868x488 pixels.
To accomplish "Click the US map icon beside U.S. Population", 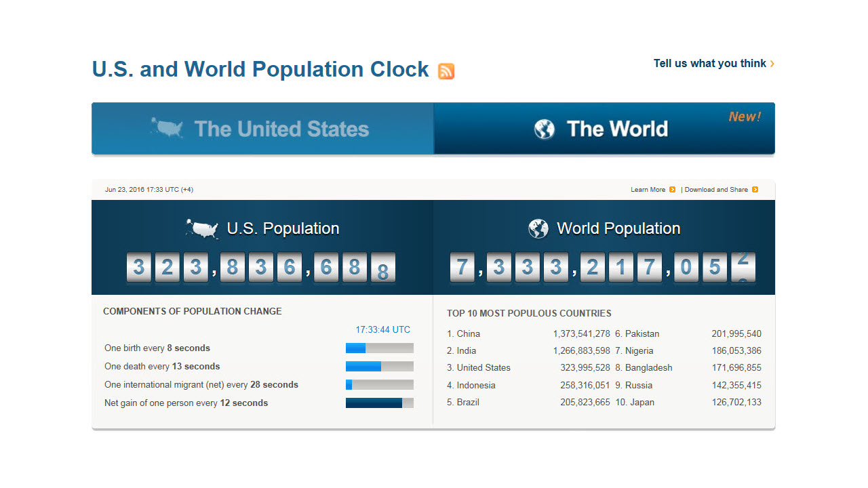I will 202,229.
